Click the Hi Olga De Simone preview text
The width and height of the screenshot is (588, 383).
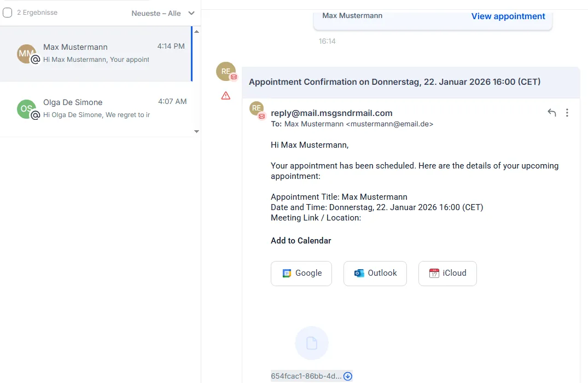pos(96,115)
